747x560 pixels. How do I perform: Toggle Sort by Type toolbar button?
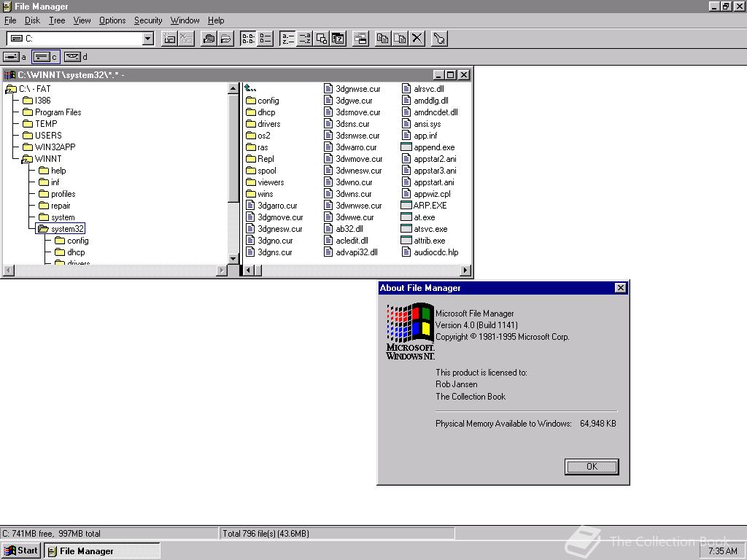304,39
